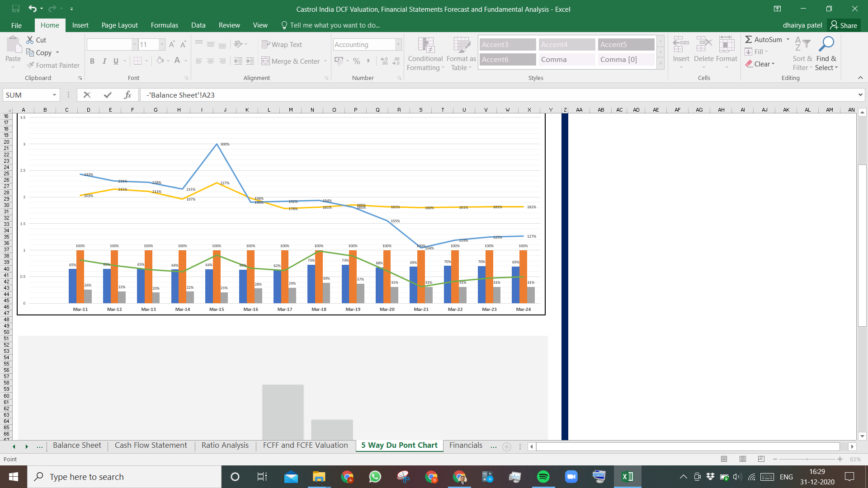The width and height of the screenshot is (868, 488).
Task: Click the Decrease Decimal icon
Action: pos(396,61)
